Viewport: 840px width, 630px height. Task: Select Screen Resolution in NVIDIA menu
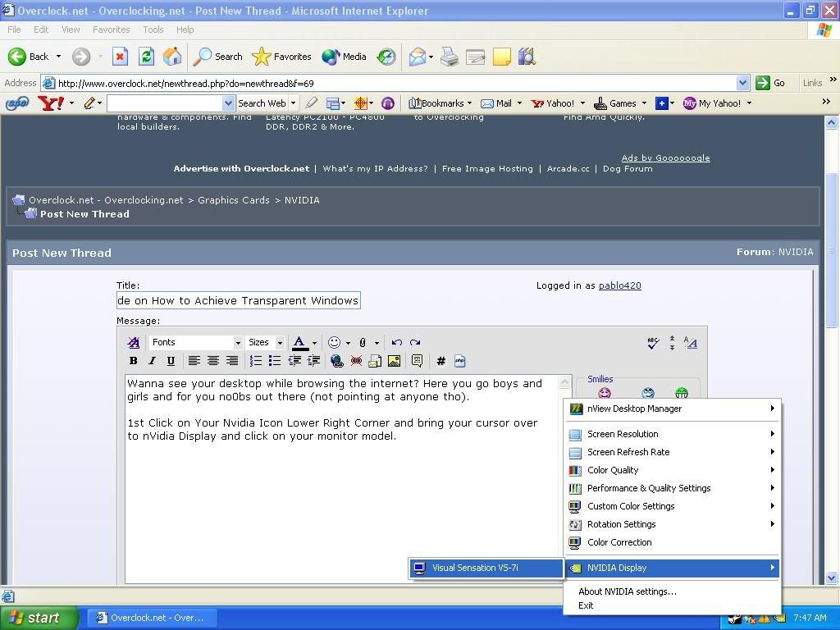673,434
